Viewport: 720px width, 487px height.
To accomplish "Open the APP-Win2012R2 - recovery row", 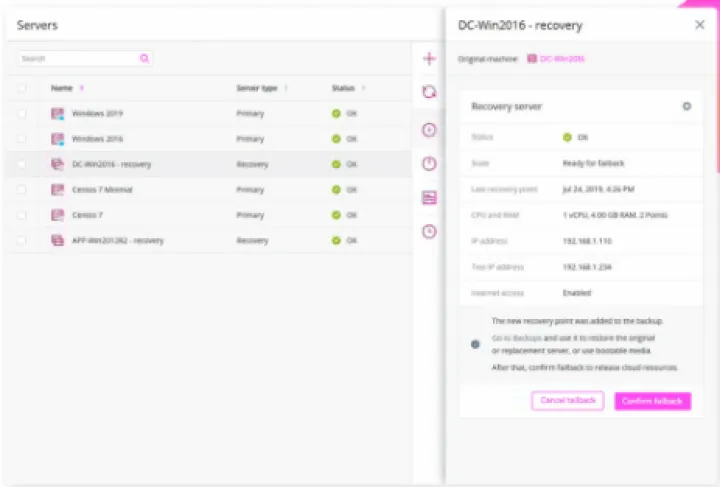I will point(118,241).
